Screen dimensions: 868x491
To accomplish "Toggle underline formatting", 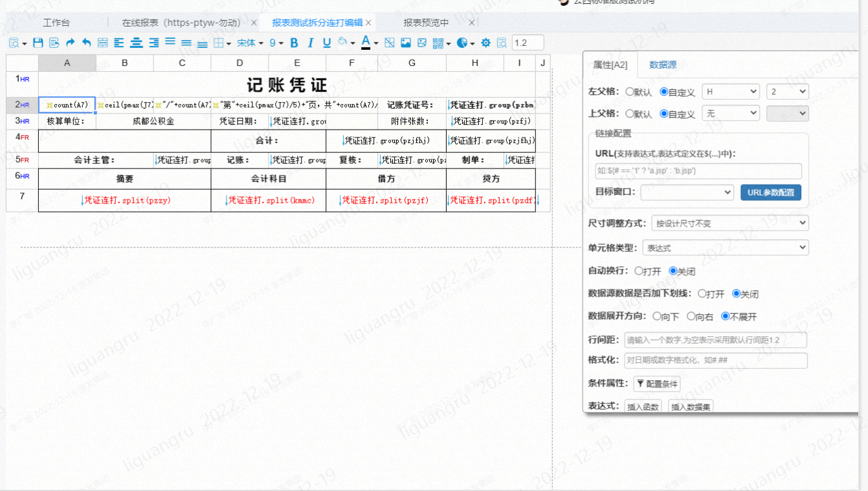I will pos(327,43).
